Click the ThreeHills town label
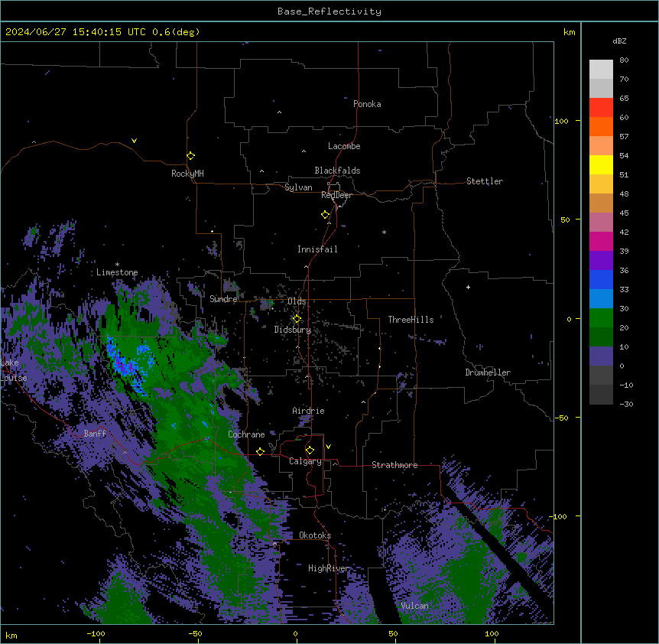Viewport: 659px width, 644px height. (411, 320)
